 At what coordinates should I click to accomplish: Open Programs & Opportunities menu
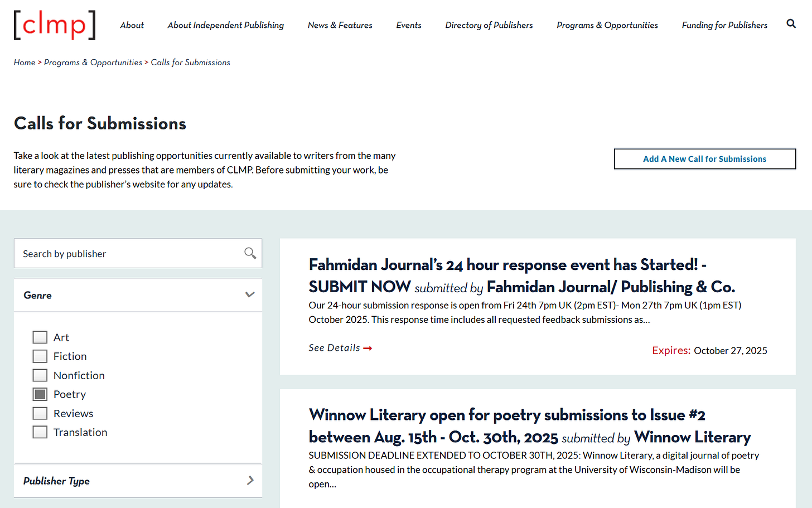pyautogui.click(x=607, y=25)
